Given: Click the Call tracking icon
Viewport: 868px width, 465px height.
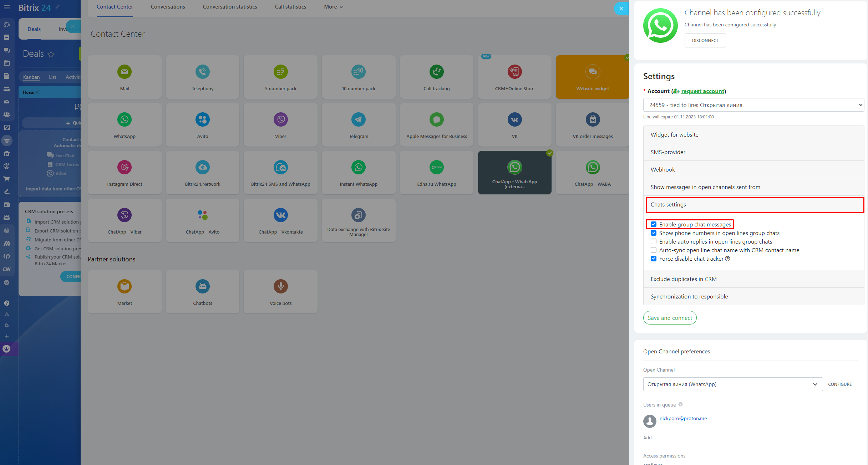Looking at the screenshot, I should point(436,72).
